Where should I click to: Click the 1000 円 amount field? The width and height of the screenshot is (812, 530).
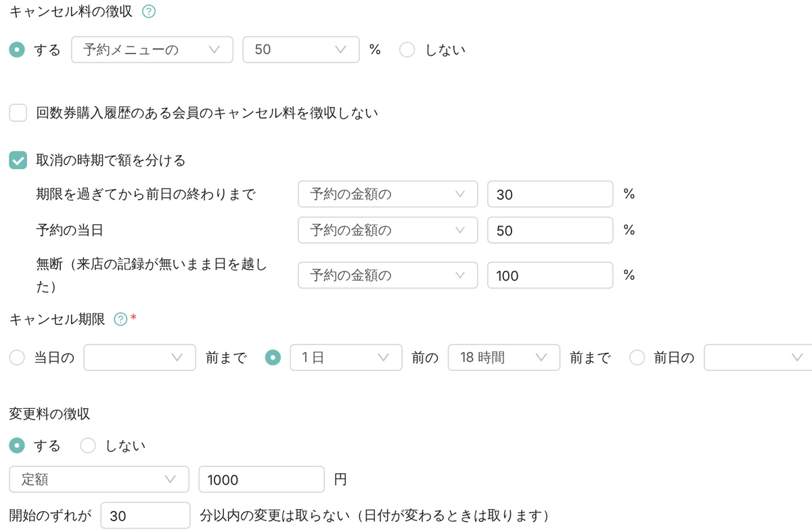pos(262,479)
